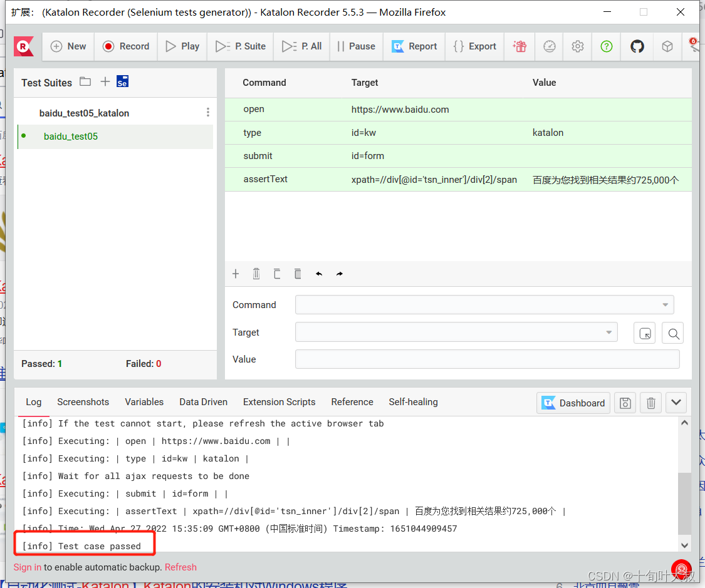Click the cube package icon in toolbar
Image resolution: width=705 pixels, height=588 pixels.
click(x=667, y=46)
